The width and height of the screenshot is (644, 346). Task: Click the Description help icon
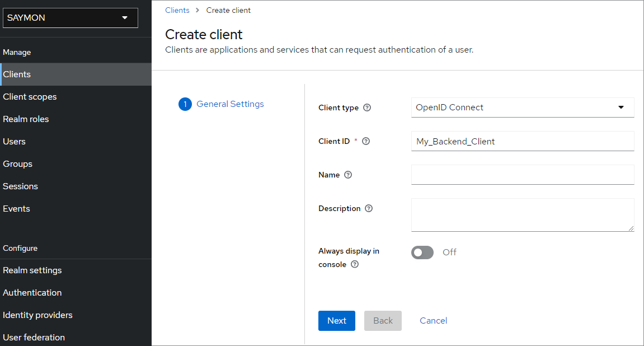tap(369, 209)
